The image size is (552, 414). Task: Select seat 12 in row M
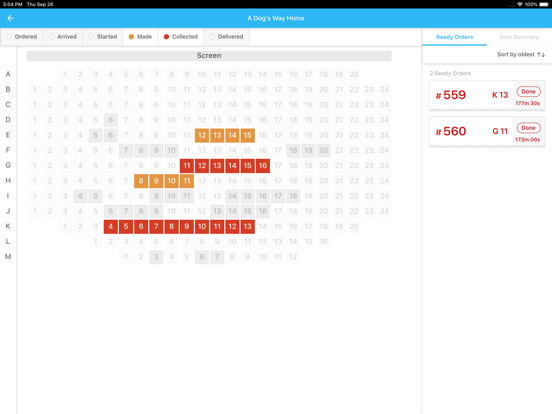293,257
